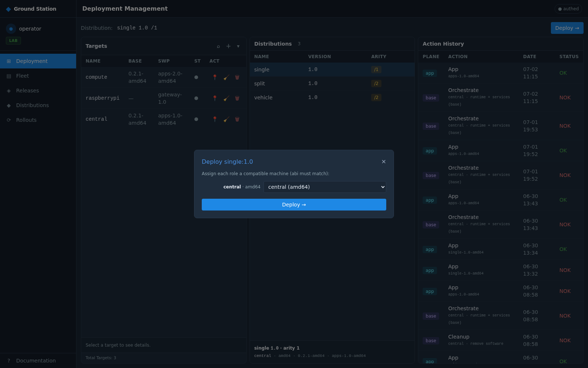
Task: Click the broom cleanup icon for central
Action: click(226, 119)
